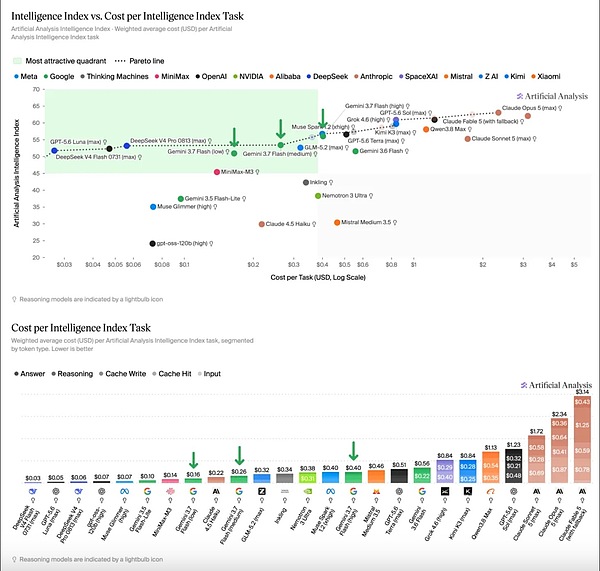
Task: Click the Claude 4.5 Haiku data point
Action: click(x=261, y=224)
